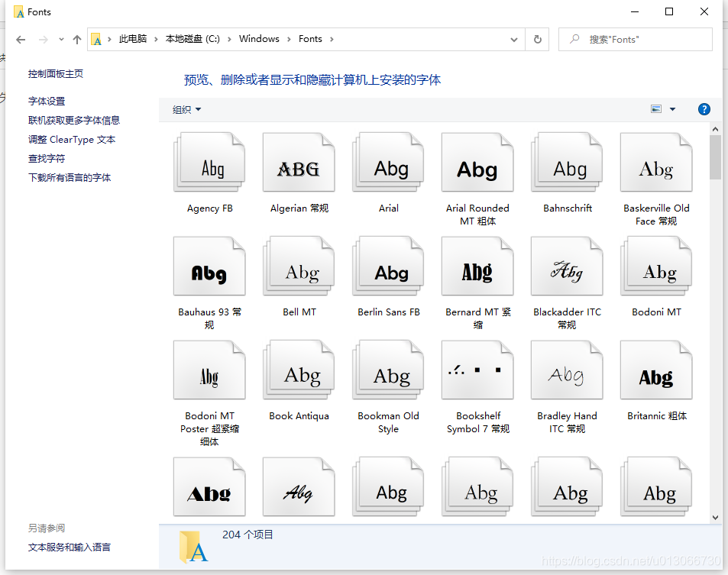Image resolution: width=728 pixels, height=575 pixels.
Task: Click the 搜索"Fonts" search field
Action: (x=635, y=40)
